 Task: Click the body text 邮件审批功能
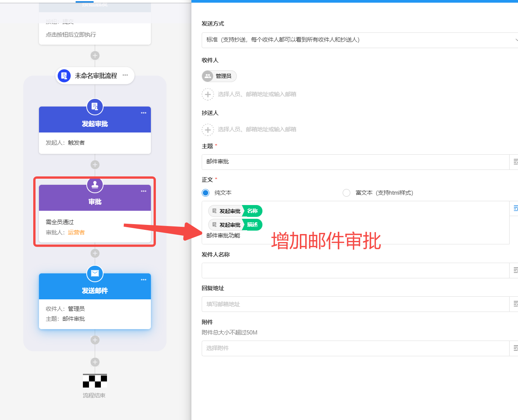(223, 236)
